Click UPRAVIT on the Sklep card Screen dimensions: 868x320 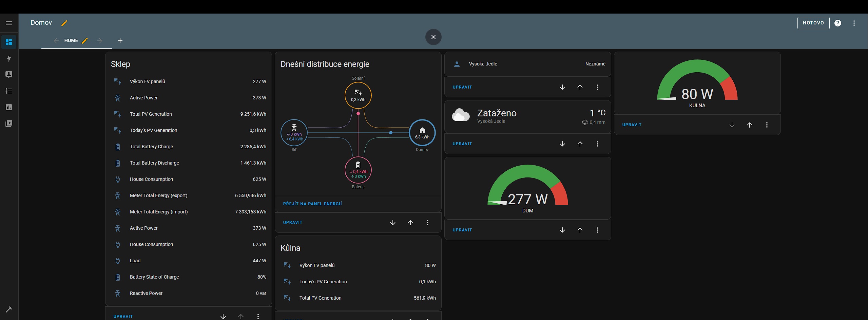123,317
